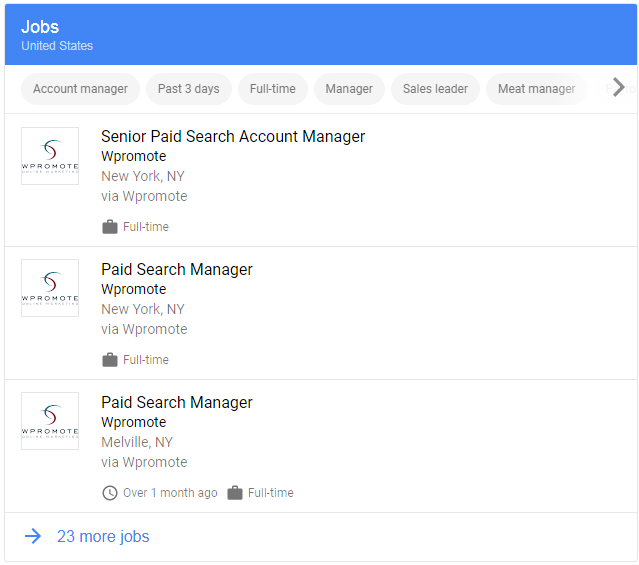
Task: Click 'Over 1 month ago' posting date
Action: [x=170, y=493]
